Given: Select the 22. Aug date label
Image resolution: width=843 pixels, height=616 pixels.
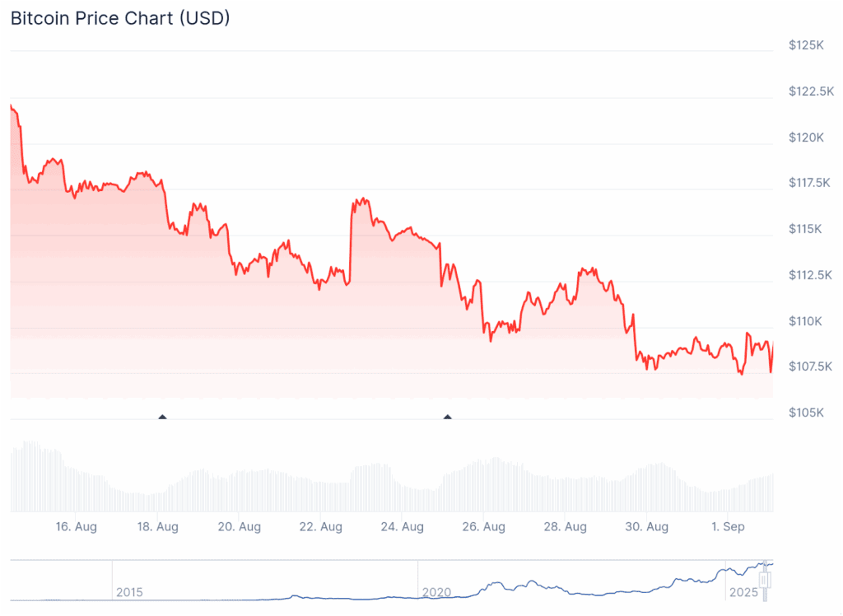Looking at the screenshot, I should [320, 527].
